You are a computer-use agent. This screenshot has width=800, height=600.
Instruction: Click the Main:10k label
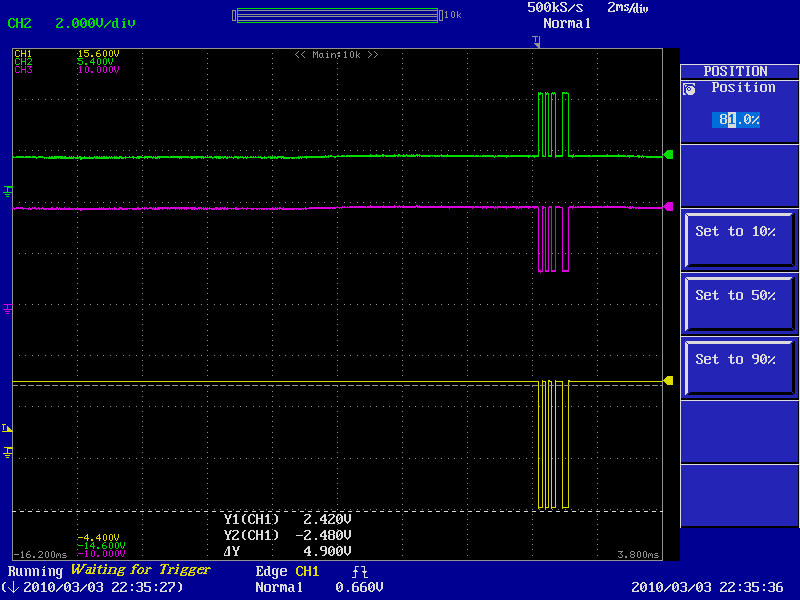point(336,55)
